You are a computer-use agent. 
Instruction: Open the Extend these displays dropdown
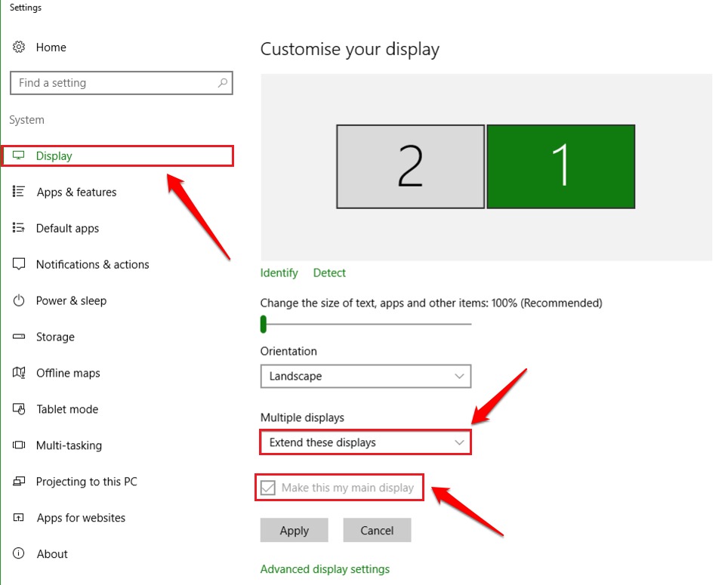pyautogui.click(x=366, y=442)
